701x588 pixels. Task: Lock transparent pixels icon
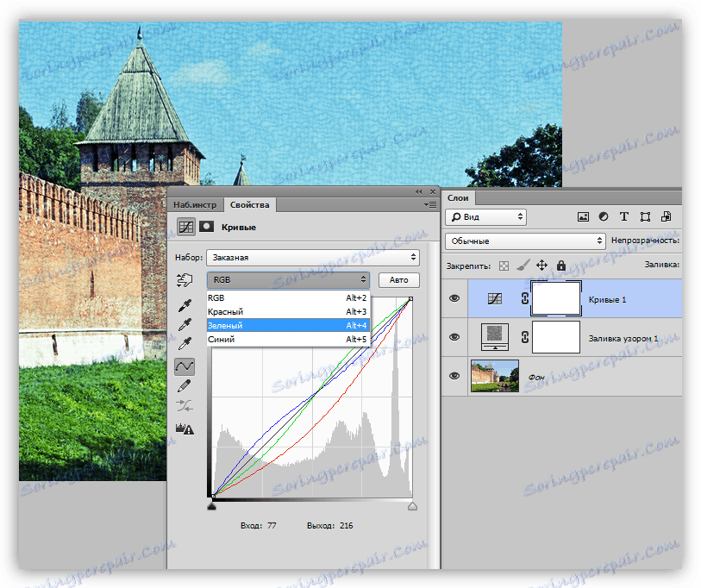(504, 266)
